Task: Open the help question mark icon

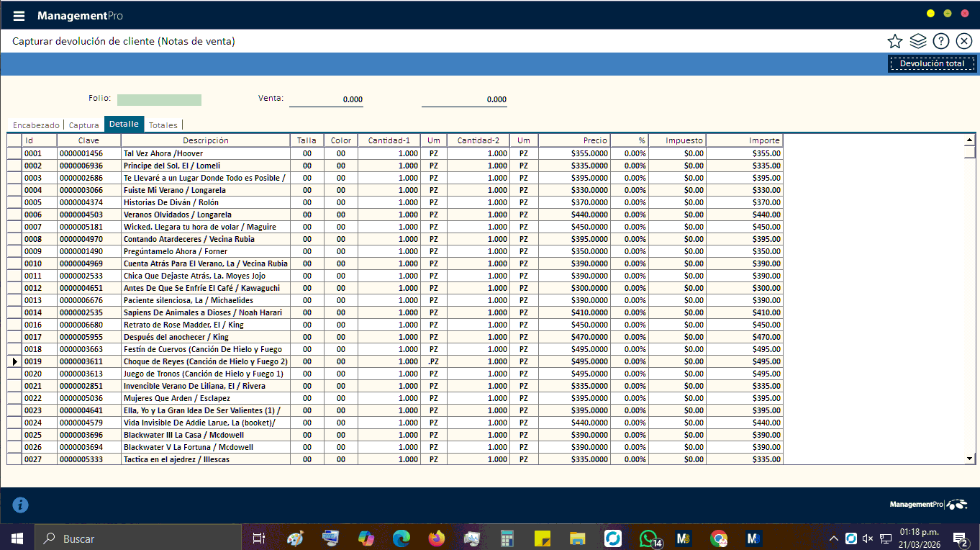Action: click(x=940, y=41)
